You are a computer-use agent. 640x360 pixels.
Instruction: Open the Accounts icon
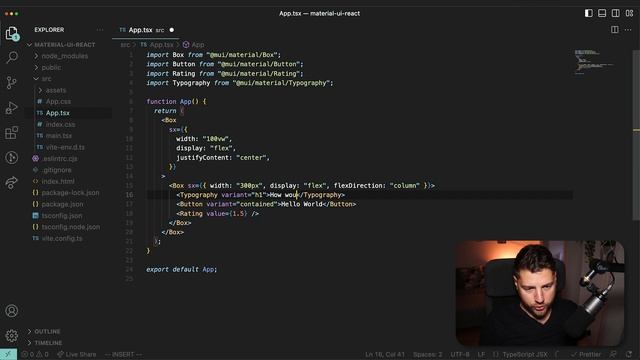coord(12,311)
